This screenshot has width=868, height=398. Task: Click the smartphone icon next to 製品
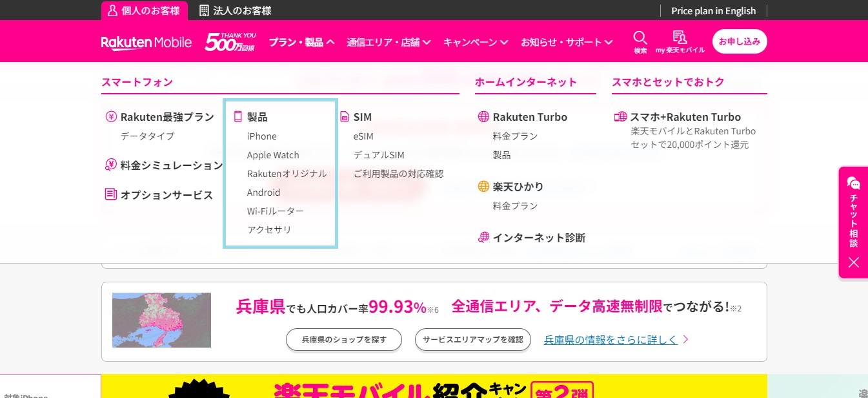(237, 117)
